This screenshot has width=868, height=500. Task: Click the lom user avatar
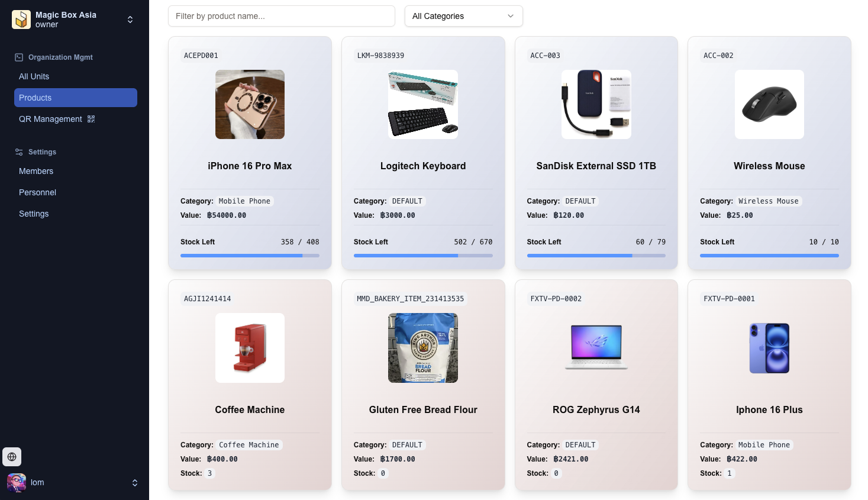[x=17, y=483]
